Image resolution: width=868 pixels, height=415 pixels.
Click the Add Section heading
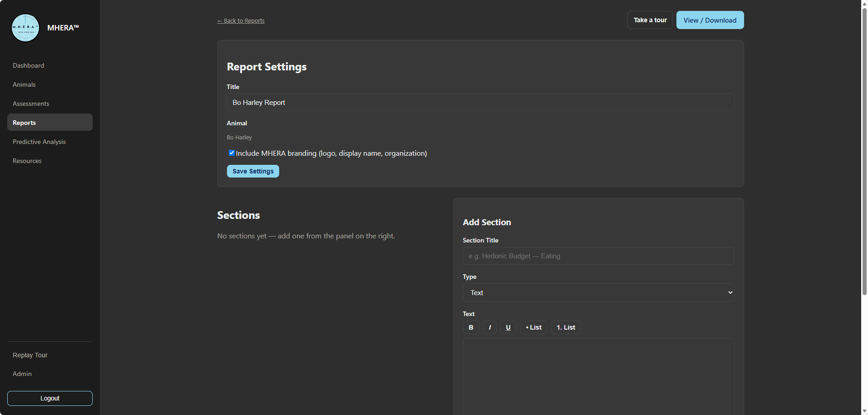coord(487,222)
